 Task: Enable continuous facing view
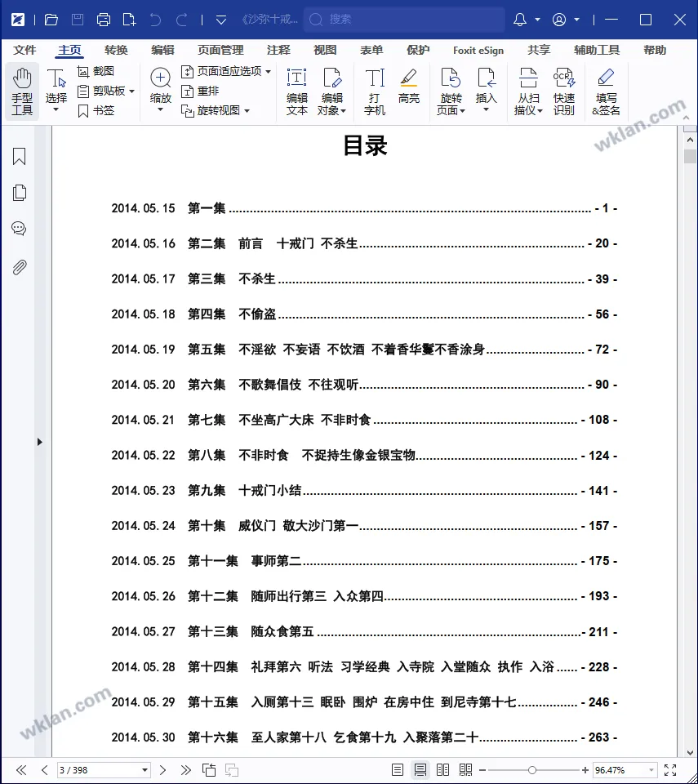click(x=465, y=770)
